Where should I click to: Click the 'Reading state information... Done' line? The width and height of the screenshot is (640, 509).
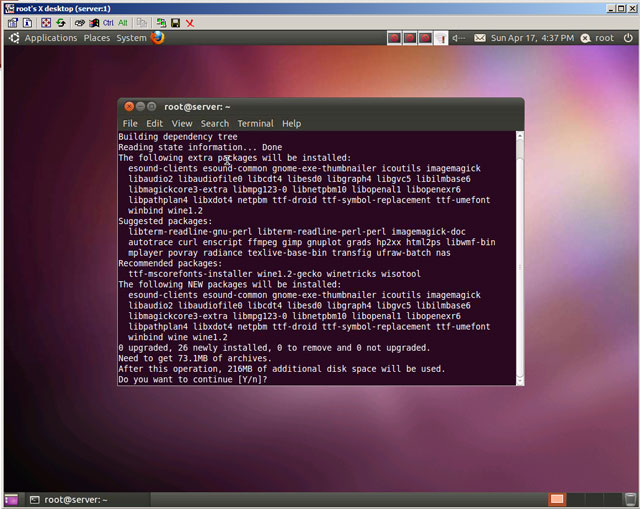(x=200, y=147)
